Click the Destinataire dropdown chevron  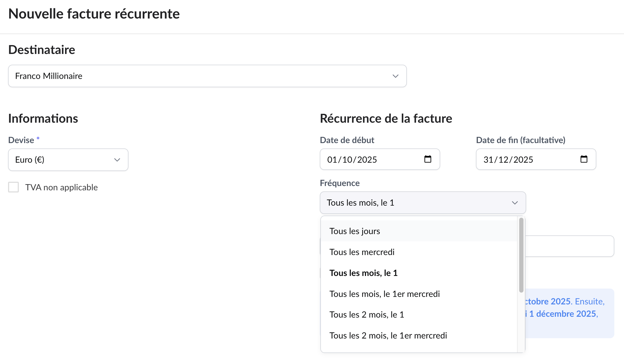(395, 76)
